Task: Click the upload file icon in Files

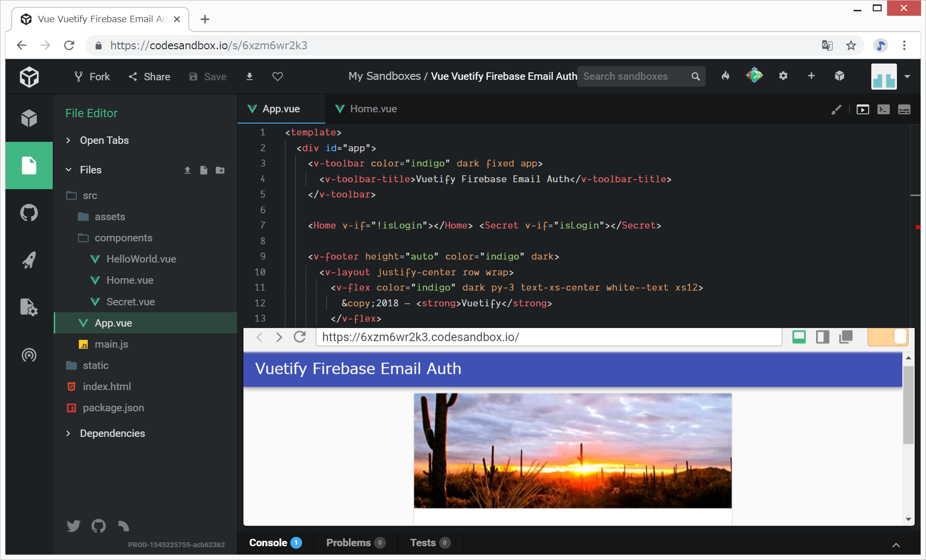Action: [x=187, y=170]
